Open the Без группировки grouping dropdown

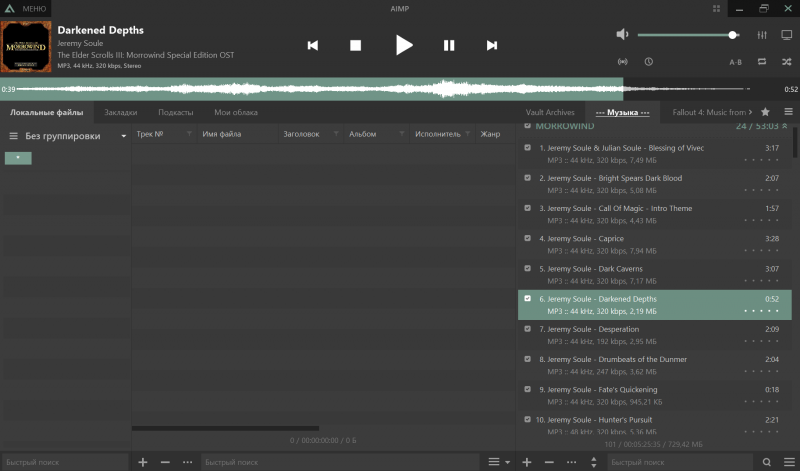pos(123,136)
